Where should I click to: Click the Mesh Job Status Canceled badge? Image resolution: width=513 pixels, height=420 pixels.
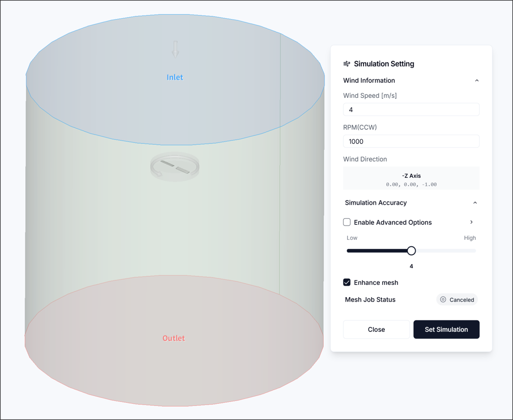pyautogui.click(x=457, y=300)
